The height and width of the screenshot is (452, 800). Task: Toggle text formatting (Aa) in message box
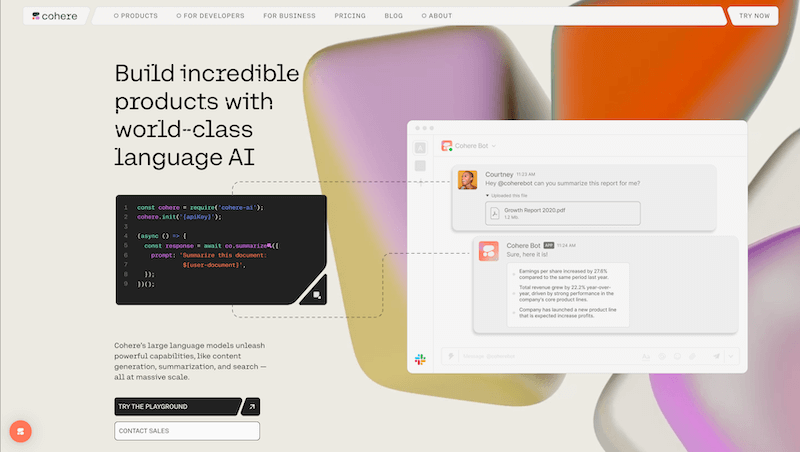pyautogui.click(x=646, y=357)
